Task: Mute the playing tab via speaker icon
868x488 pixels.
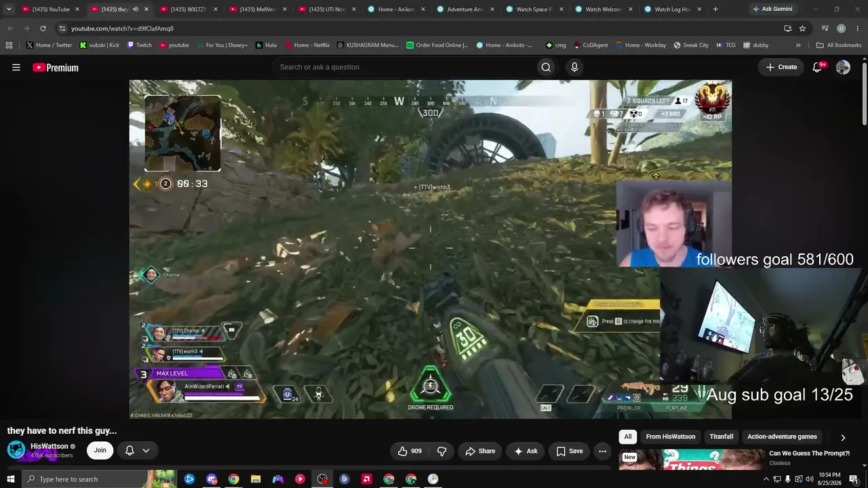Action: coord(135,9)
